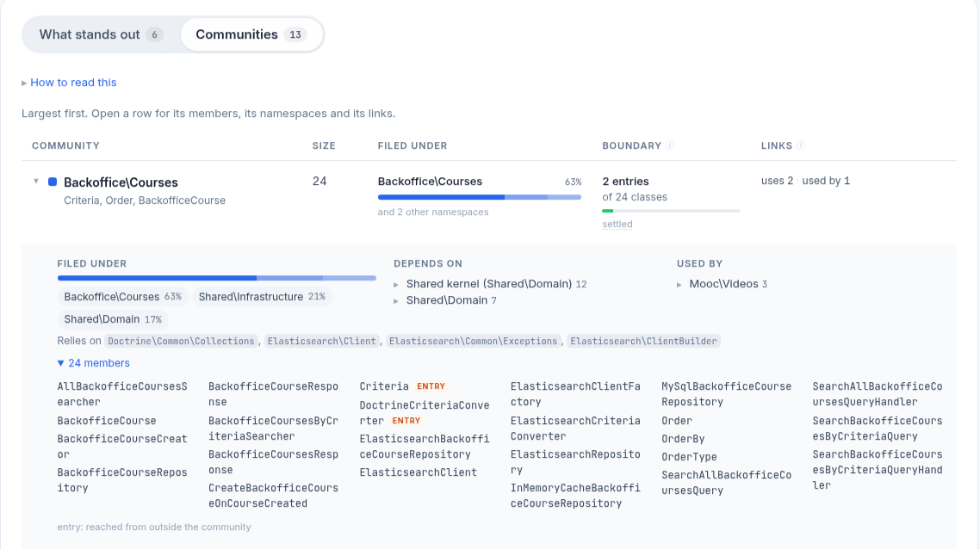Image resolution: width=980 pixels, height=549 pixels.
Task: Click the CreateBackofficeCourseOnCourseCreated member
Action: coord(274,496)
